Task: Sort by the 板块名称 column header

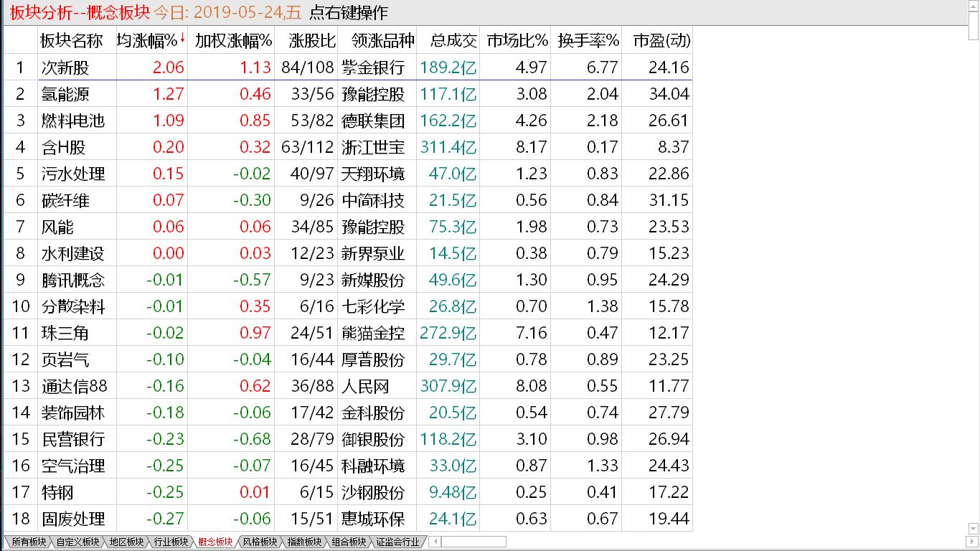Action: pos(71,41)
